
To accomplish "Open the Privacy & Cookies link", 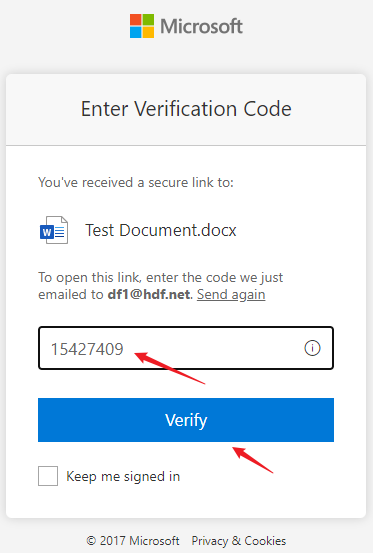I will point(239,541).
